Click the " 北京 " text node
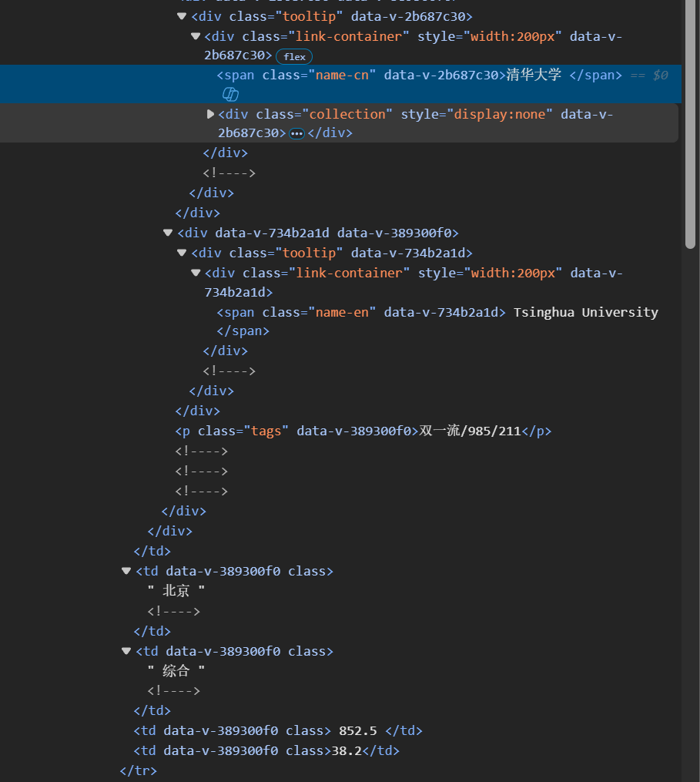 (176, 591)
